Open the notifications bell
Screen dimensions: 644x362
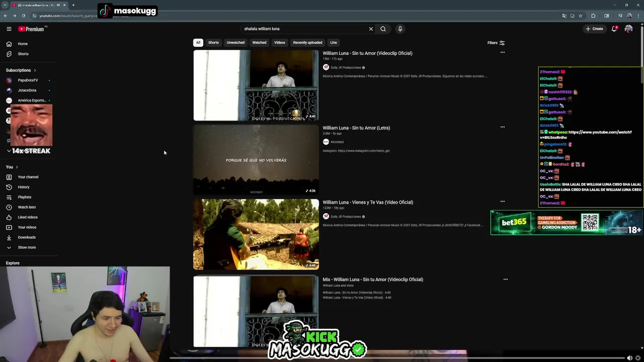(x=614, y=29)
